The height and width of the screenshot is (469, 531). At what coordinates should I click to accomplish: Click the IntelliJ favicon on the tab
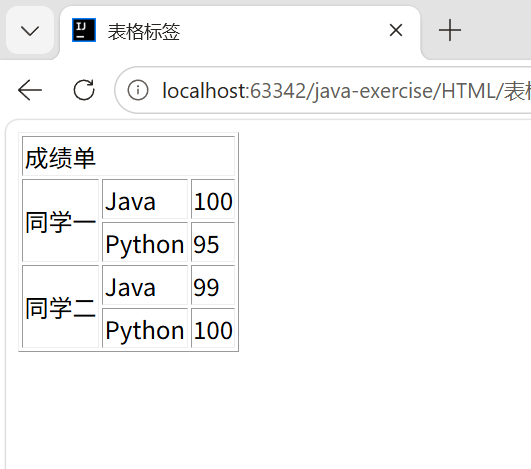click(x=84, y=30)
